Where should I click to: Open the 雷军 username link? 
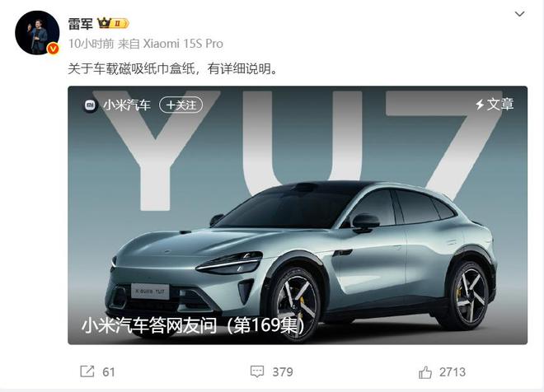click(x=81, y=24)
